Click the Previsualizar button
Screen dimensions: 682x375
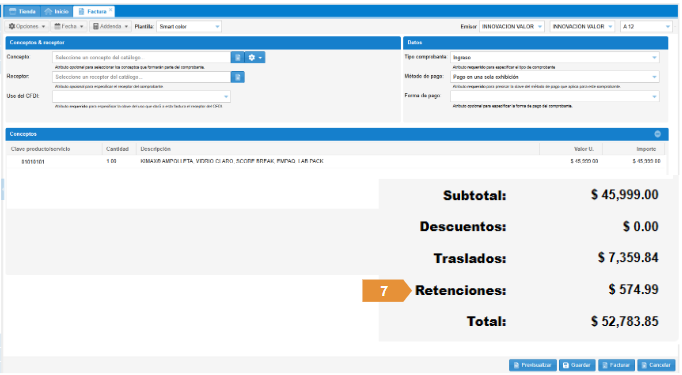pos(533,365)
